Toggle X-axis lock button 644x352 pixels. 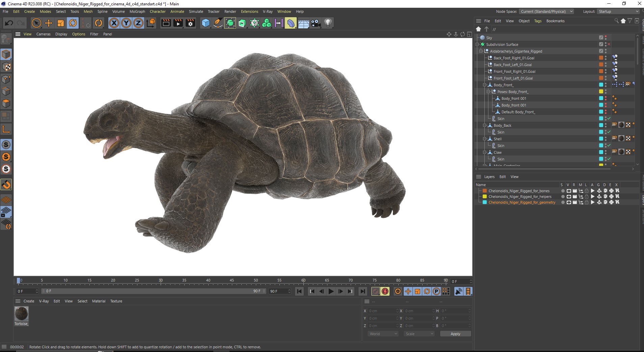point(114,23)
